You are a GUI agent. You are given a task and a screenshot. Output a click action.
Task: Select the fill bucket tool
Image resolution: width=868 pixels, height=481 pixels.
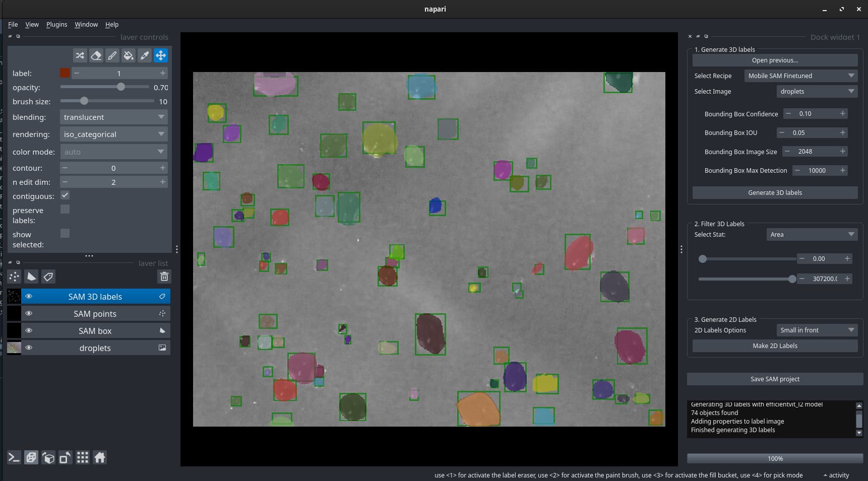[x=128, y=55]
